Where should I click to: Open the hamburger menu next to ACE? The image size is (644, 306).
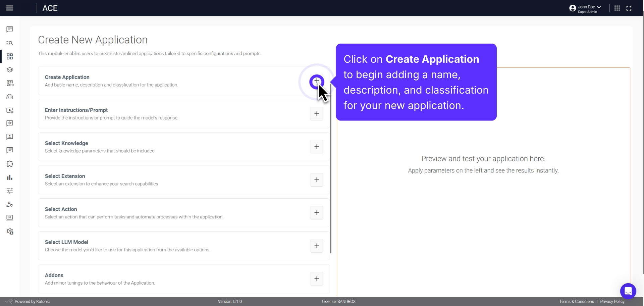pos(10,8)
